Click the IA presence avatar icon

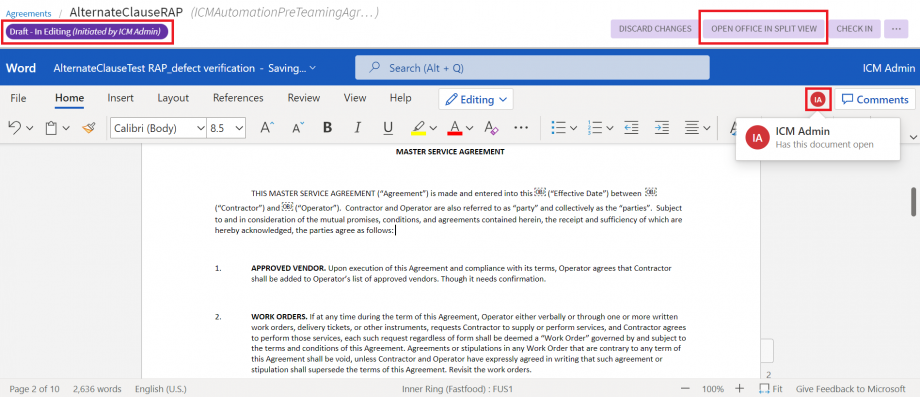click(818, 99)
